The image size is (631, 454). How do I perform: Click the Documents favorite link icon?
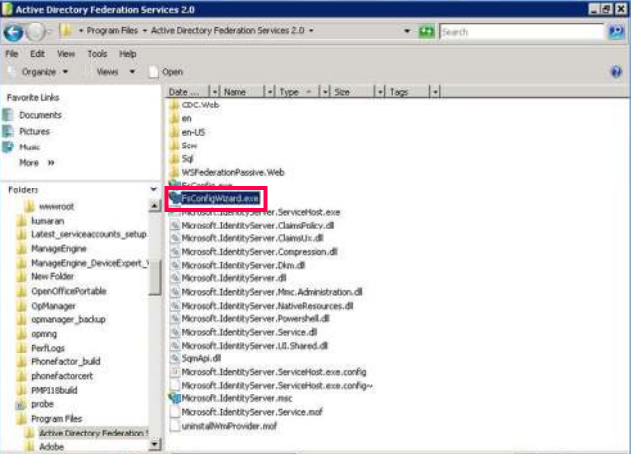[x=8, y=115]
